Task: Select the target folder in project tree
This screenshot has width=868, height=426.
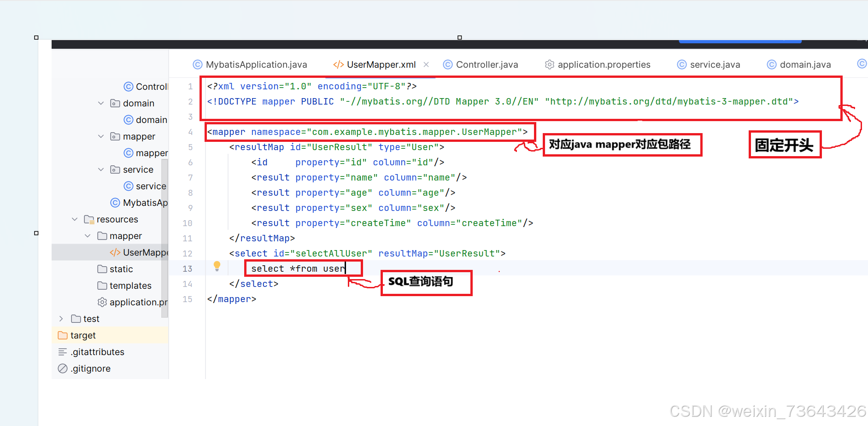Action: [x=84, y=335]
